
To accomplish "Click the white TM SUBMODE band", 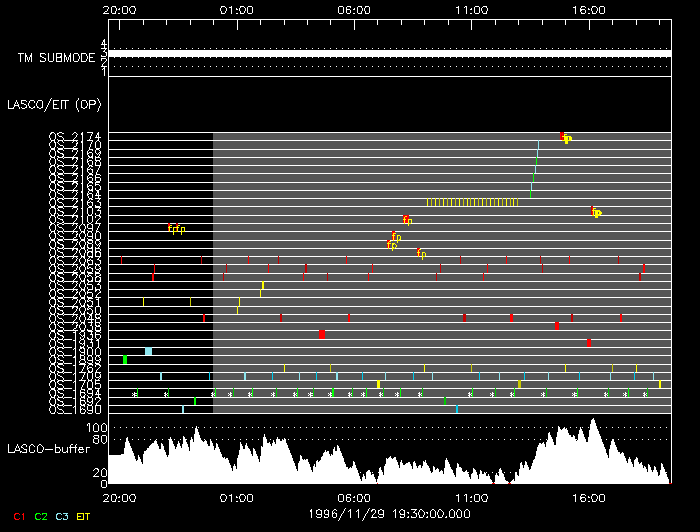I will click(389, 53).
